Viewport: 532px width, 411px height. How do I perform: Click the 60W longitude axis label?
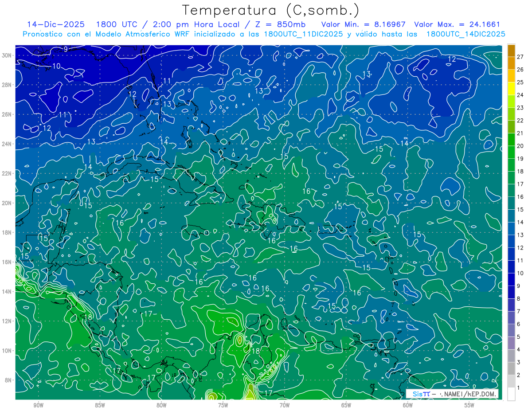click(x=408, y=405)
